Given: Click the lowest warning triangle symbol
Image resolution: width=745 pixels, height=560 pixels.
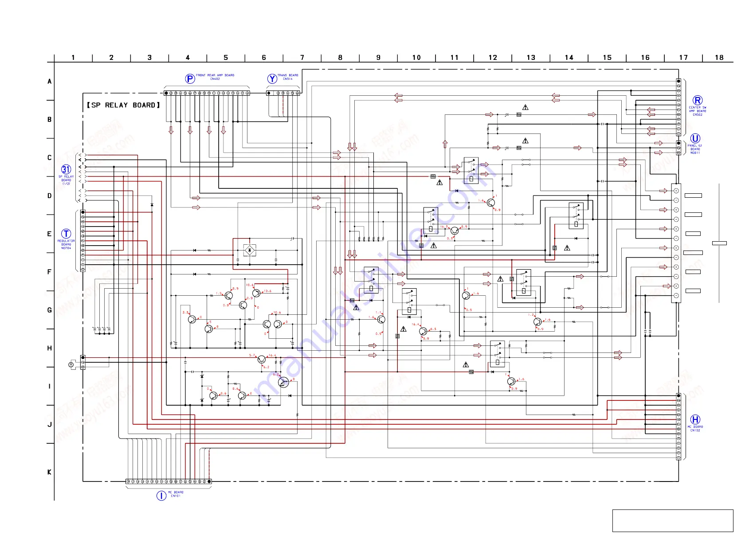Looking at the screenshot, I should click(466, 364).
